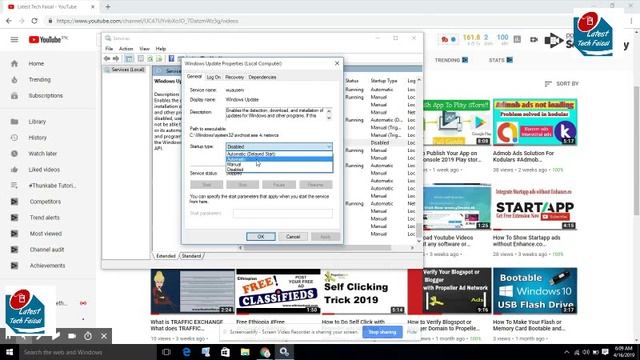Click the browser back button

point(9,21)
